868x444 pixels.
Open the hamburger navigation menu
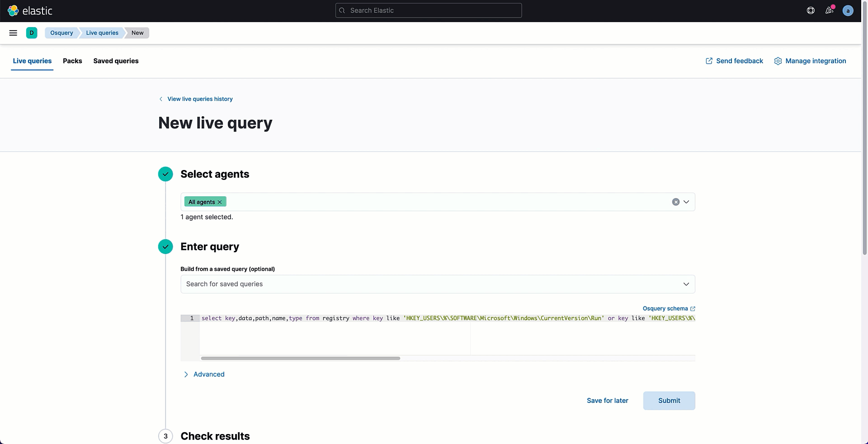tap(13, 33)
